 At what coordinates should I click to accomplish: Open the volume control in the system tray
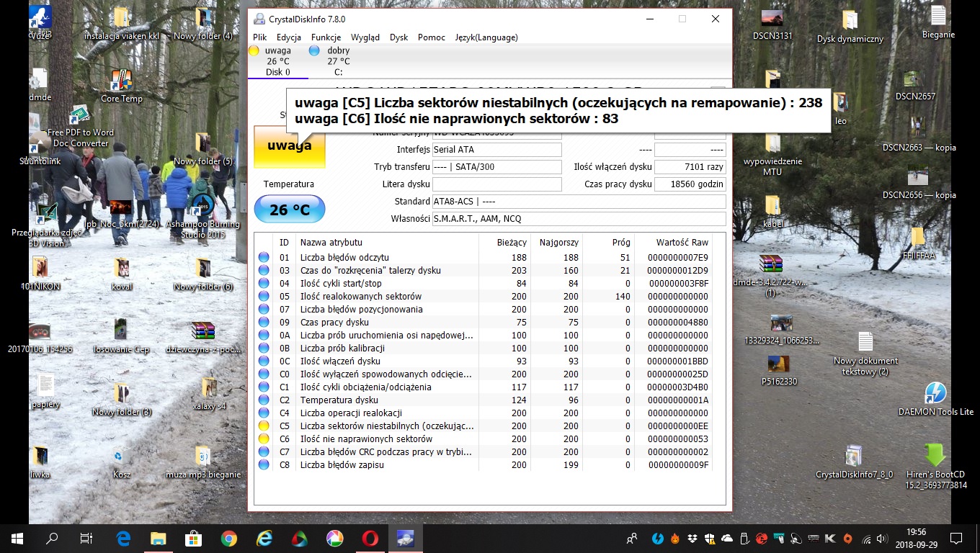pos(883,539)
